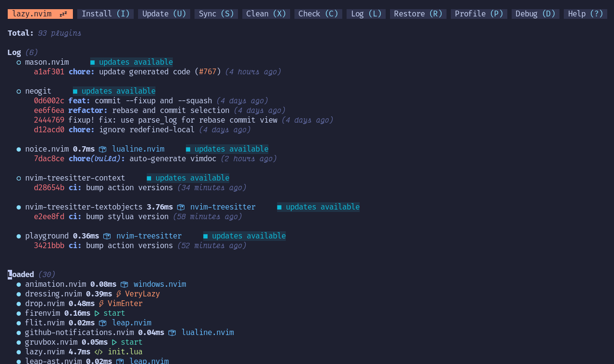Click the lightning VeryLazy icon beside dressing.nvim
The height and width of the screenshot is (364, 614).
coord(117,294)
